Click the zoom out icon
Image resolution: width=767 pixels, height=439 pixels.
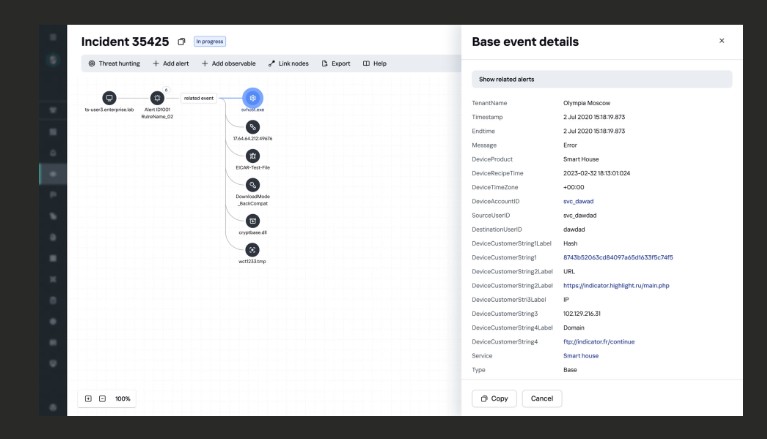pyautogui.click(x=102, y=398)
